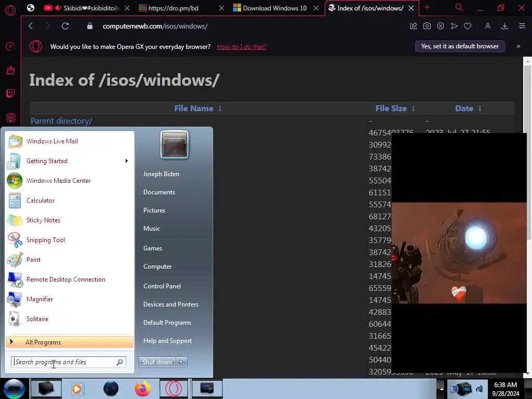Click the taskbar clock and date
532x399 pixels.
tap(506, 389)
